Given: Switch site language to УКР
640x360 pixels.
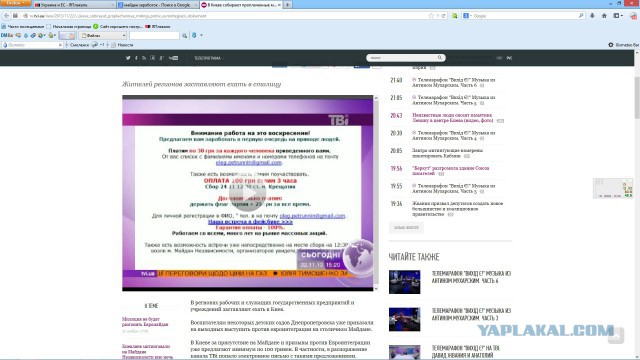Looking at the screenshot, I should pyautogui.click(x=499, y=58).
